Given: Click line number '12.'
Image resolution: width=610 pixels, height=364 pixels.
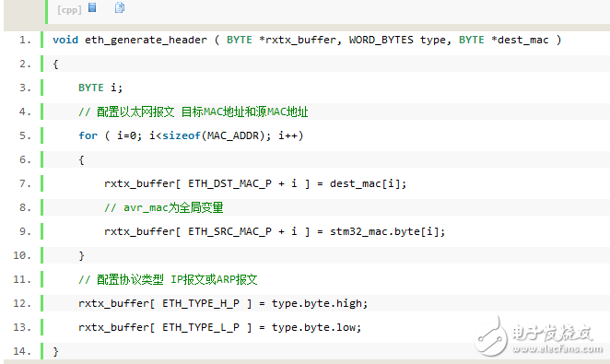Looking at the screenshot, I should (22, 303).
